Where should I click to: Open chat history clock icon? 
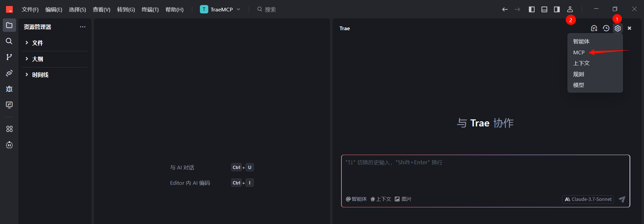click(606, 29)
